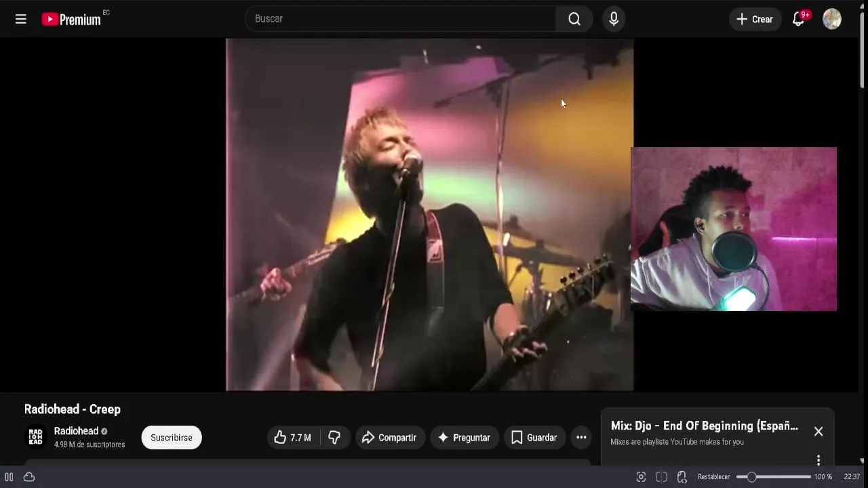Click the webcam overlay thumbnail
Viewport: 868px width, 488px height.
pyautogui.click(x=734, y=229)
